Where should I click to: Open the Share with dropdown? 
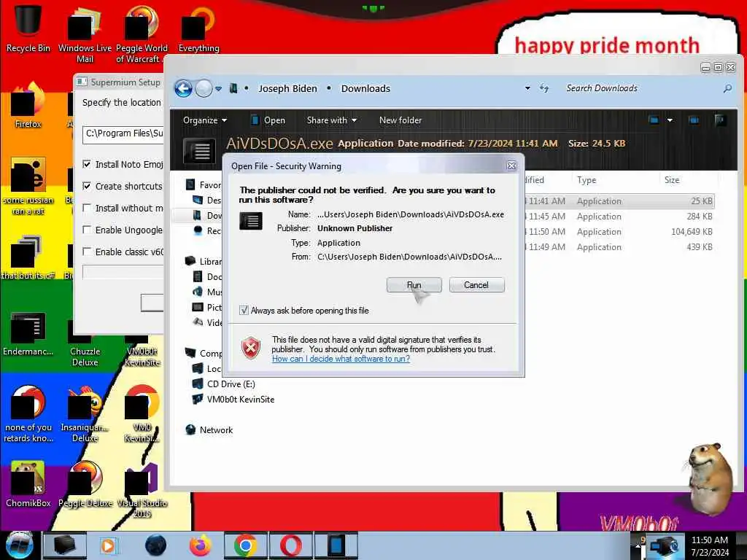[x=332, y=120]
